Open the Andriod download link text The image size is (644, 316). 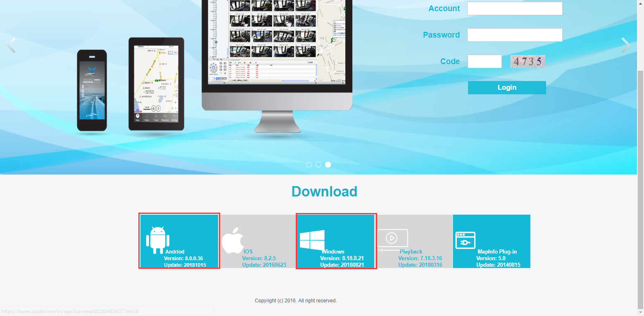click(x=175, y=251)
